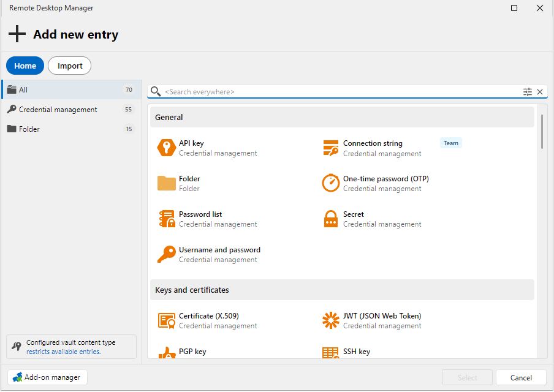Click the Certificate (X.509) label
The height and width of the screenshot is (392, 554).
coord(209,315)
